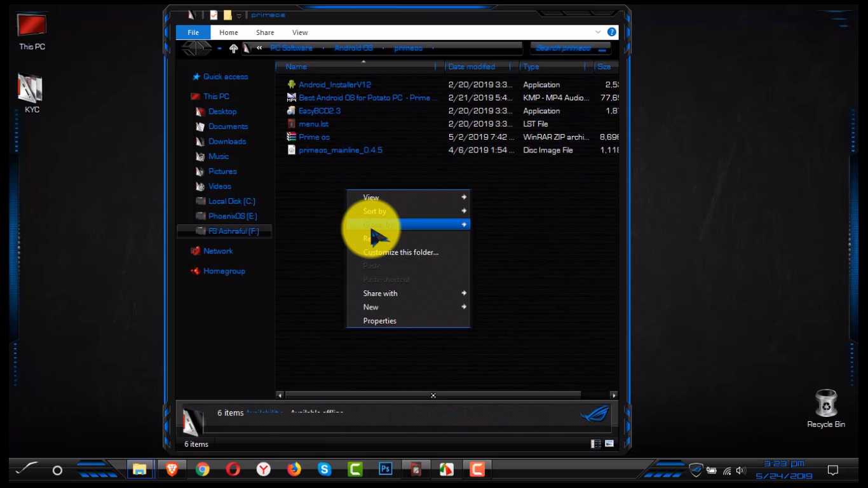Image resolution: width=868 pixels, height=488 pixels.
Task: Click the Properties quick access toolbar icon
Action: [214, 15]
